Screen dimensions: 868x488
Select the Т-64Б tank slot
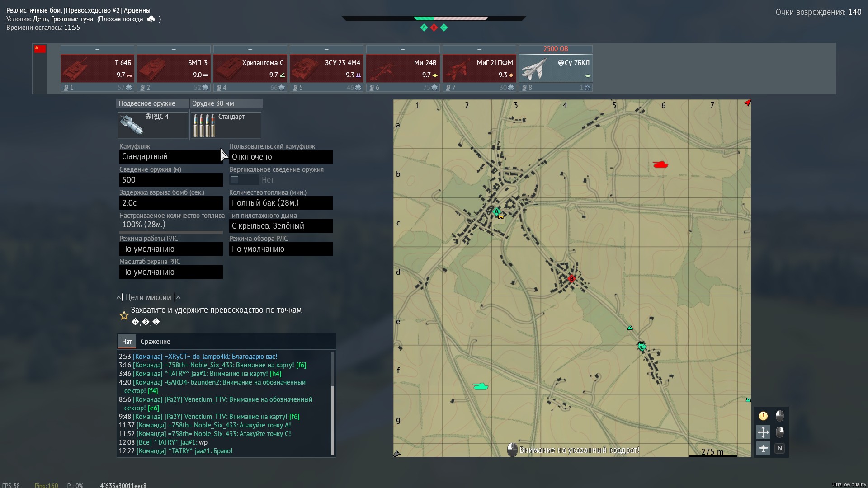tap(97, 68)
